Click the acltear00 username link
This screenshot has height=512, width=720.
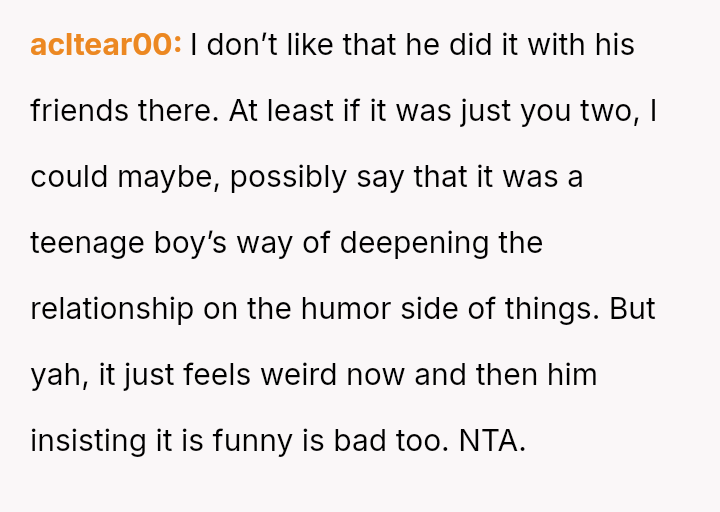(105, 45)
